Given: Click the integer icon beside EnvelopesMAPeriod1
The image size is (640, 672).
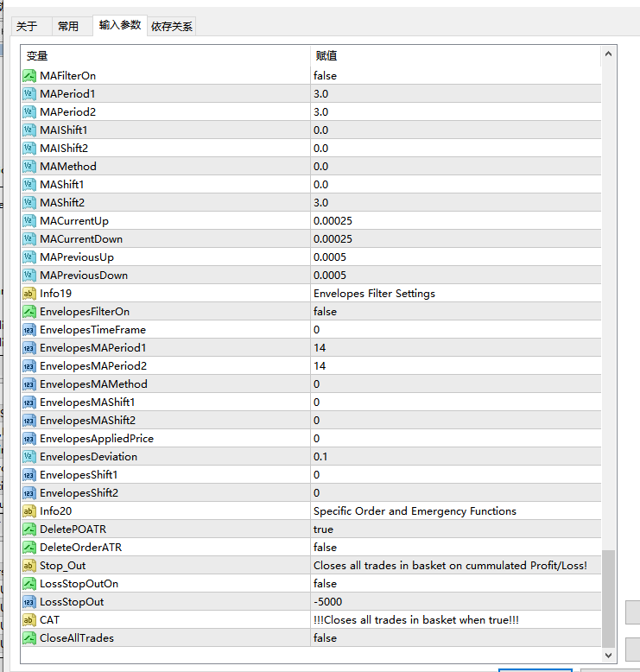Looking at the screenshot, I should click(x=29, y=347).
